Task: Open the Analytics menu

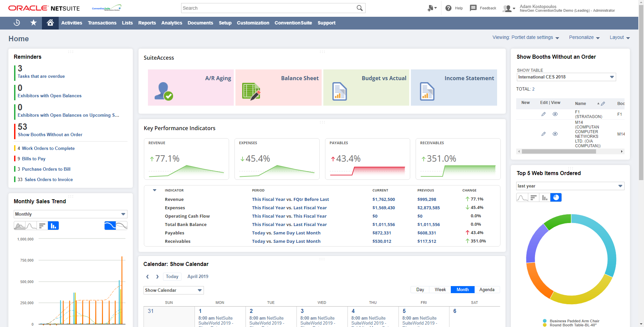Action: 172,23
